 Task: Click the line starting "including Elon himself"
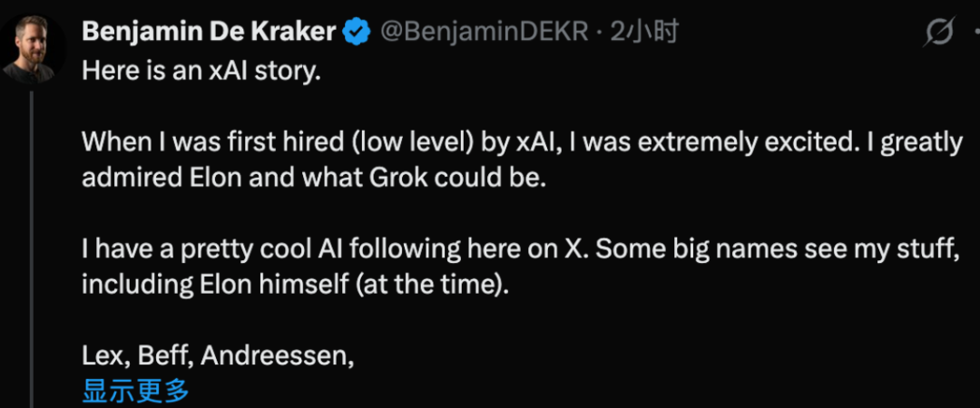click(297, 284)
